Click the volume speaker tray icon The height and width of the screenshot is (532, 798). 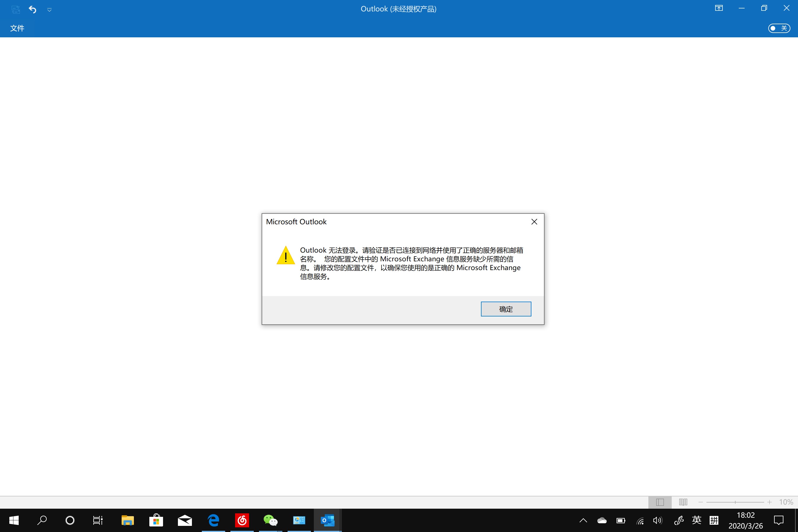657,520
